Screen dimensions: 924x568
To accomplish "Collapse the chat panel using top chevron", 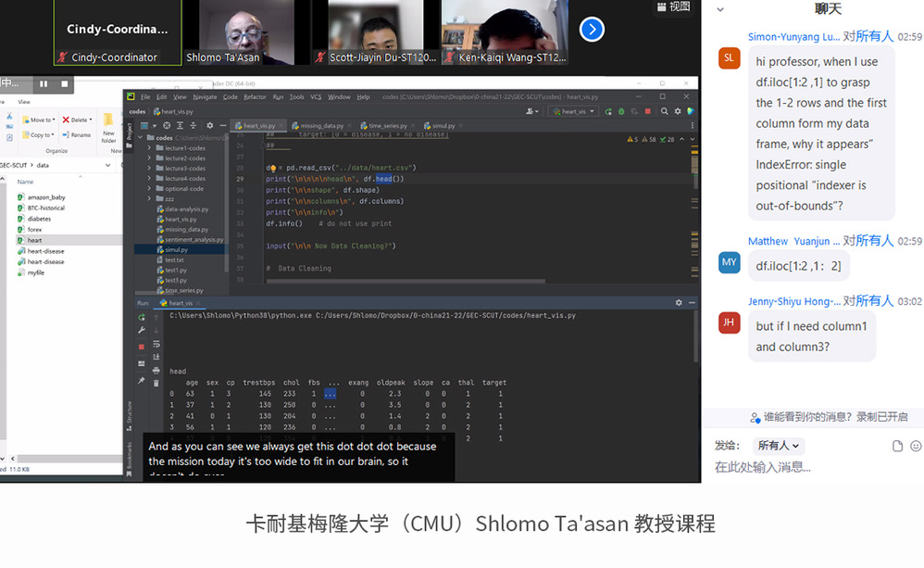I will pos(719,9).
